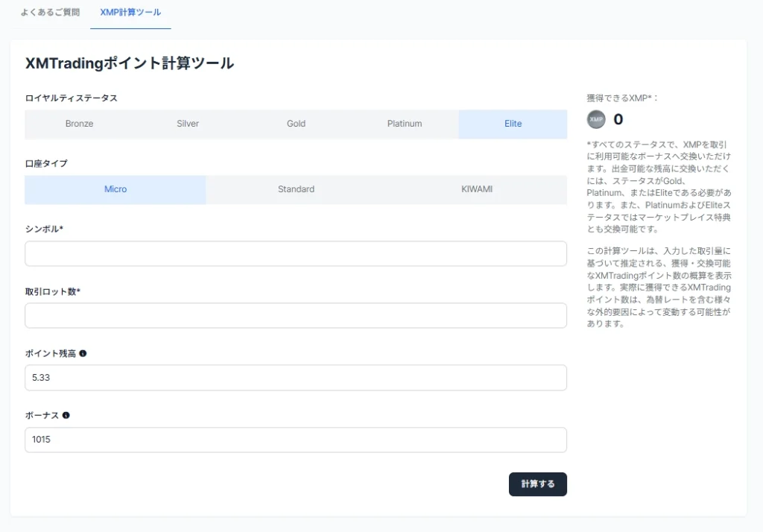Click the info icon beside ボーナス
Image resolution: width=763 pixels, height=532 pixels.
[66, 415]
